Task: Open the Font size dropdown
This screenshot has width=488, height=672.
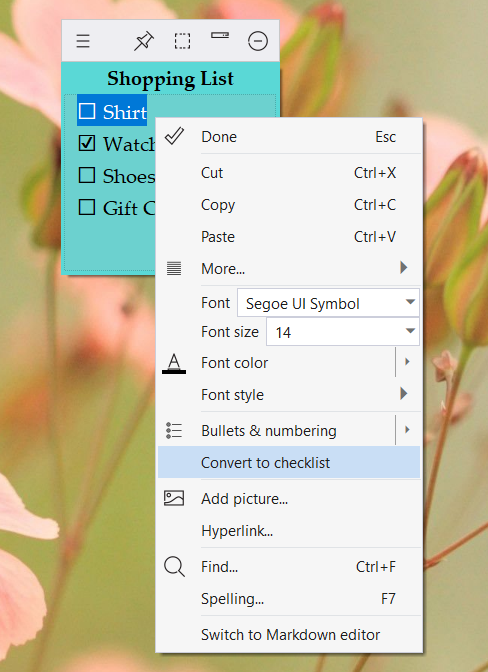Action: (343, 332)
